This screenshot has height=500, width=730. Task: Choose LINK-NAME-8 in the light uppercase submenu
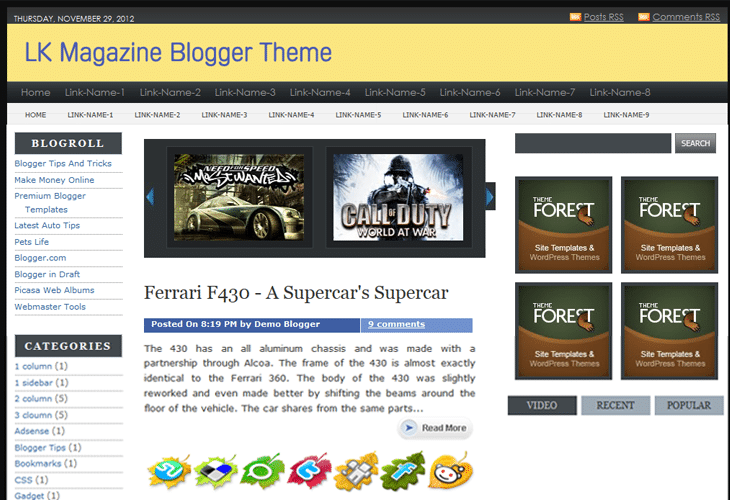click(x=559, y=115)
